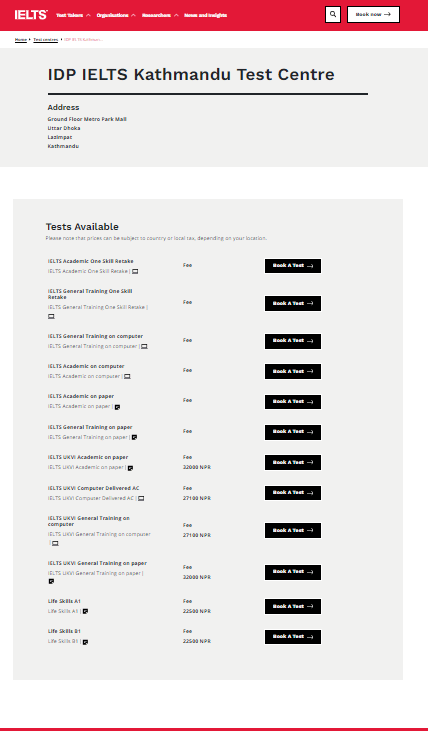
Task: Open the search magnifier icon
Action: tap(332, 14)
